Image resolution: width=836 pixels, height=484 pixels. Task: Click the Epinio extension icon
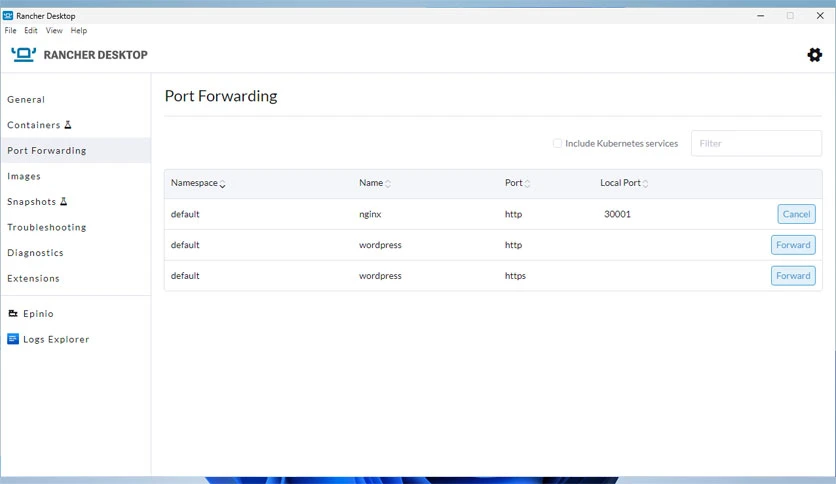pyautogui.click(x=13, y=313)
